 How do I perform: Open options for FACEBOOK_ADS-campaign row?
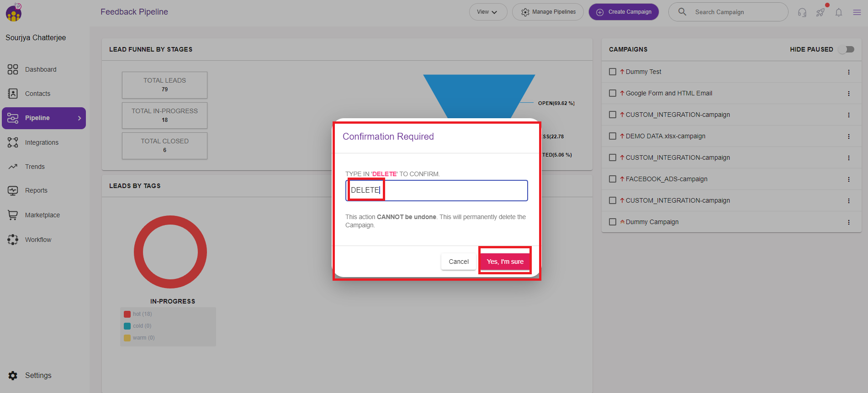(x=849, y=179)
